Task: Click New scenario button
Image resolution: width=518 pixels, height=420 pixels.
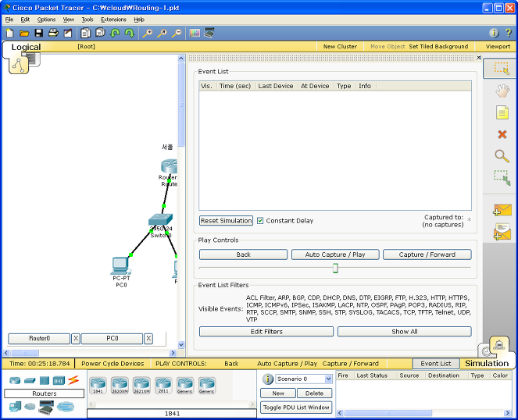Action: (278, 393)
